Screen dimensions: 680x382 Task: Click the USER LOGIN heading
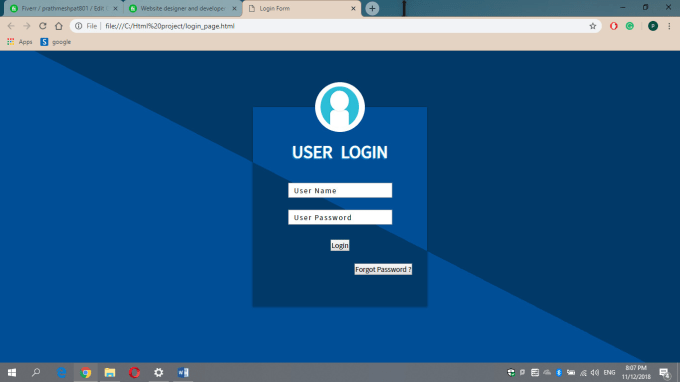pos(340,152)
